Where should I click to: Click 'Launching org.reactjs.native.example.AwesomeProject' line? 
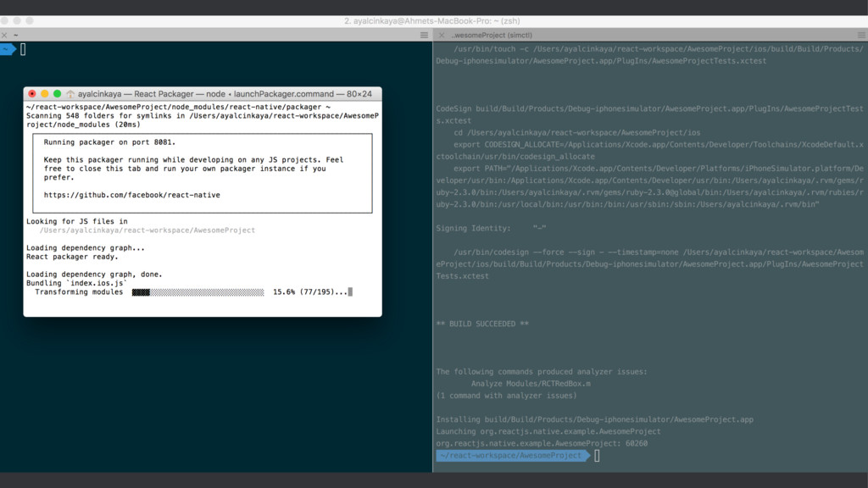point(548,431)
